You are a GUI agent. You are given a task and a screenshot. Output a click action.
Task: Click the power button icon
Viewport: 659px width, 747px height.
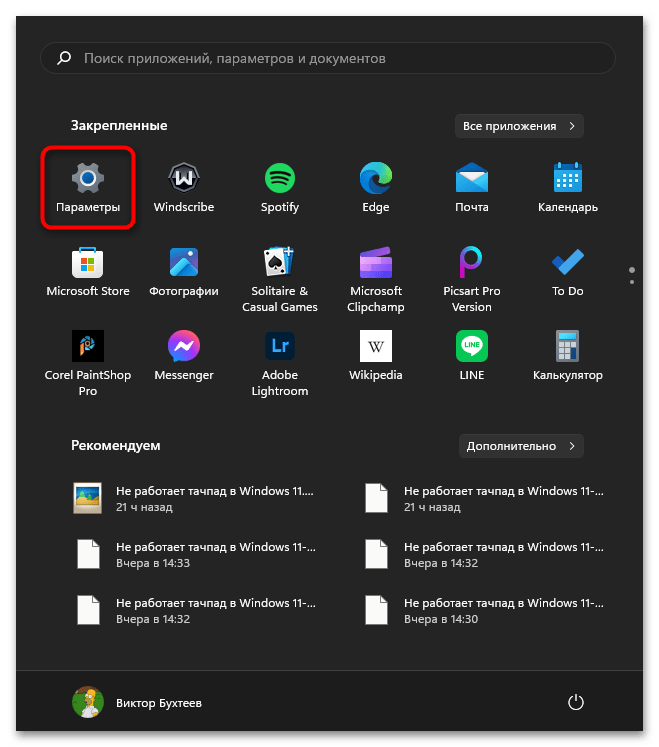(x=576, y=702)
